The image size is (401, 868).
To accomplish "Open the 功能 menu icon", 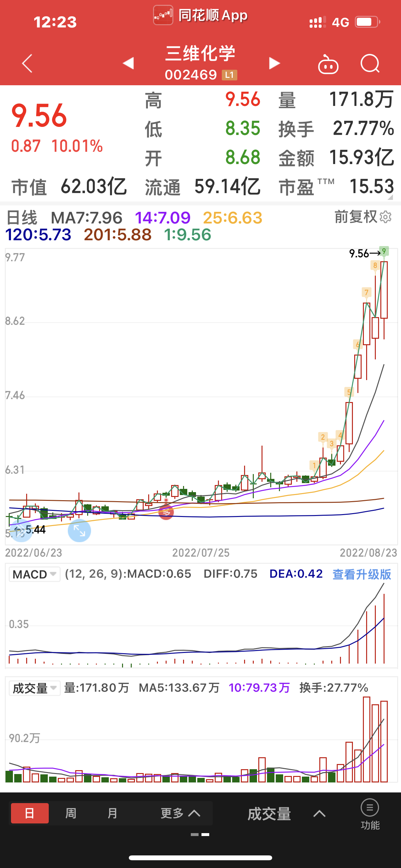I will click(370, 814).
